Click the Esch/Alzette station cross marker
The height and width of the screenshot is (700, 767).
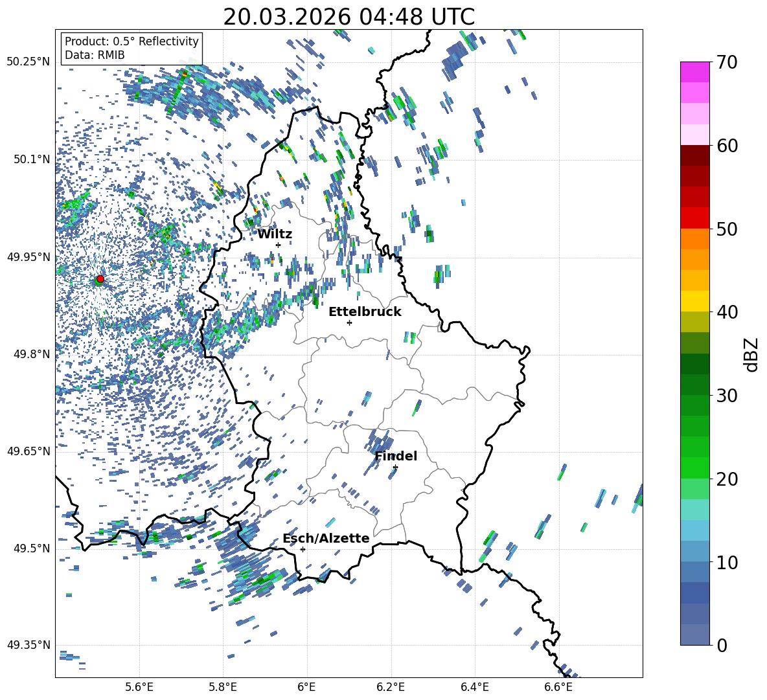[303, 549]
